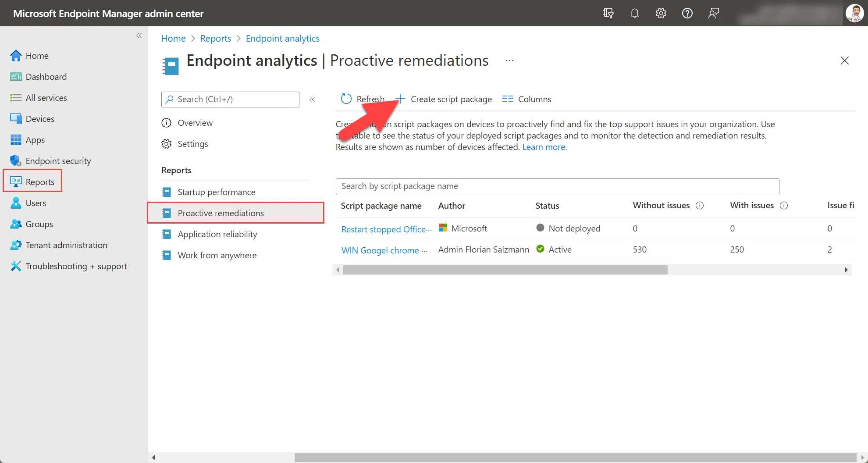Click the user profile avatar
868x463 pixels.
pos(854,13)
